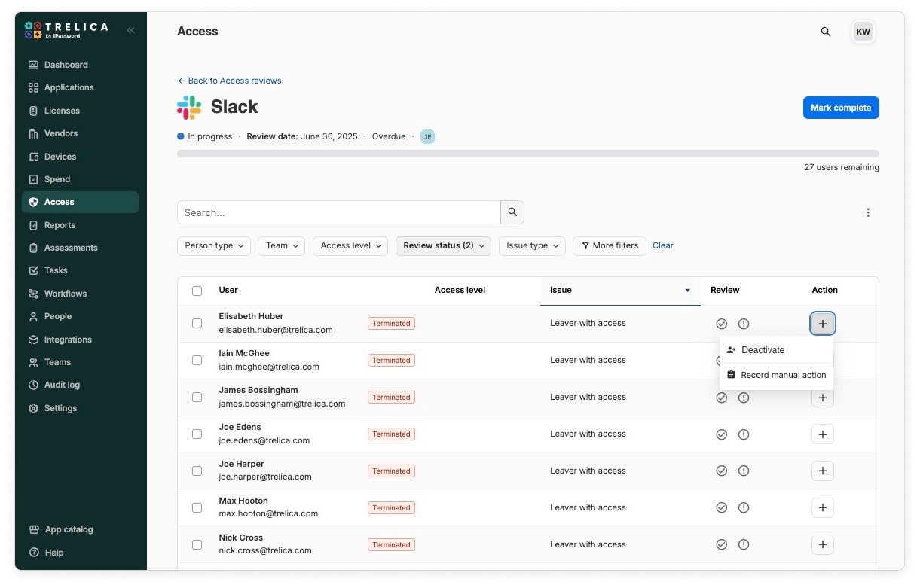
Task: Flag an issue on Max Hooton's row
Action: point(744,507)
